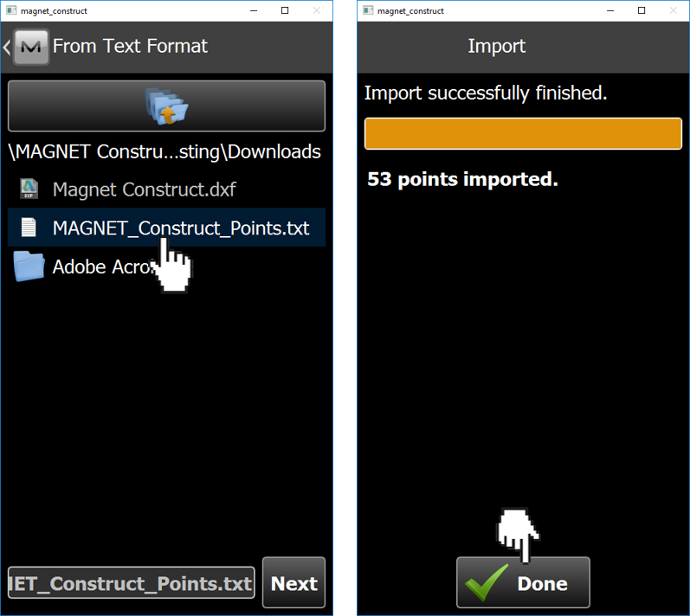690x616 pixels.
Task: Open the MAGNET M logo menu
Action: [x=31, y=47]
